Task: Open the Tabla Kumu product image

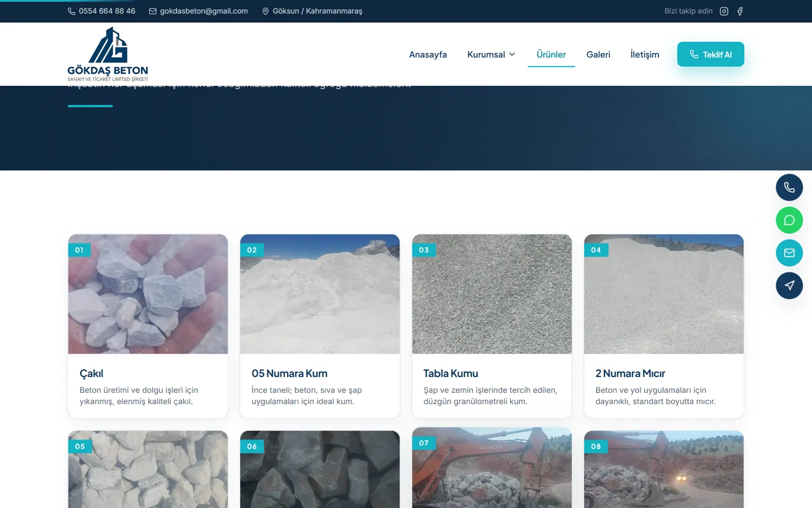Action: tap(492, 294)
